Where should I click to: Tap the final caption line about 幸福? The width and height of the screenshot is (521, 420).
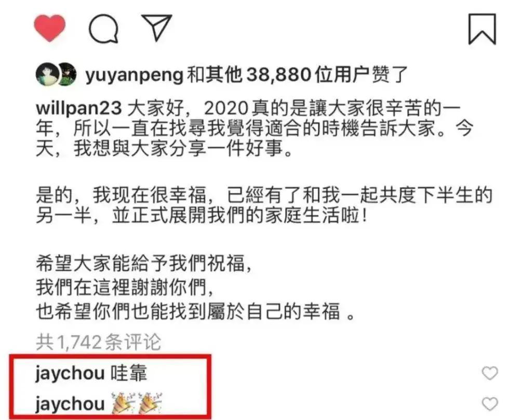pyautogui.click(x=195, y=311)
